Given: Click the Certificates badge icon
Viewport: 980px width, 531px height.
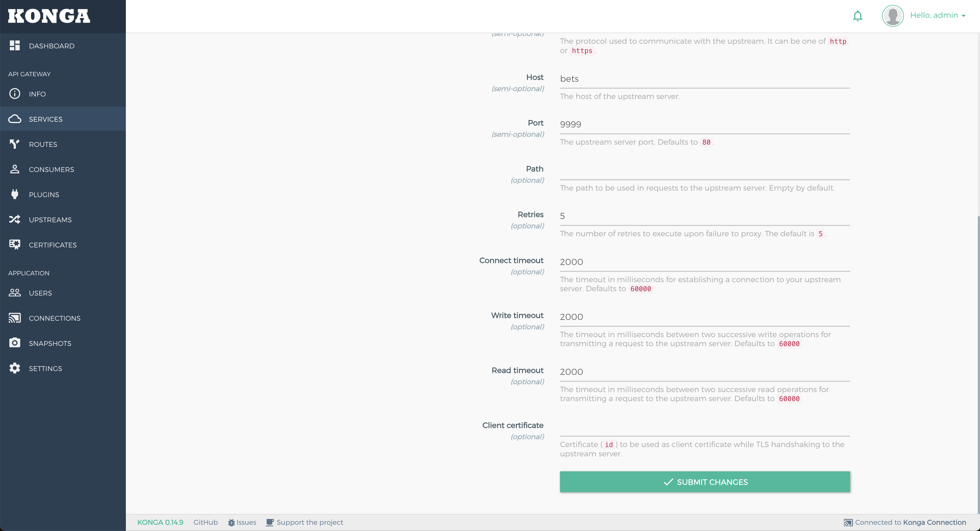Looking at the screenshot, I should coord(15,244).
